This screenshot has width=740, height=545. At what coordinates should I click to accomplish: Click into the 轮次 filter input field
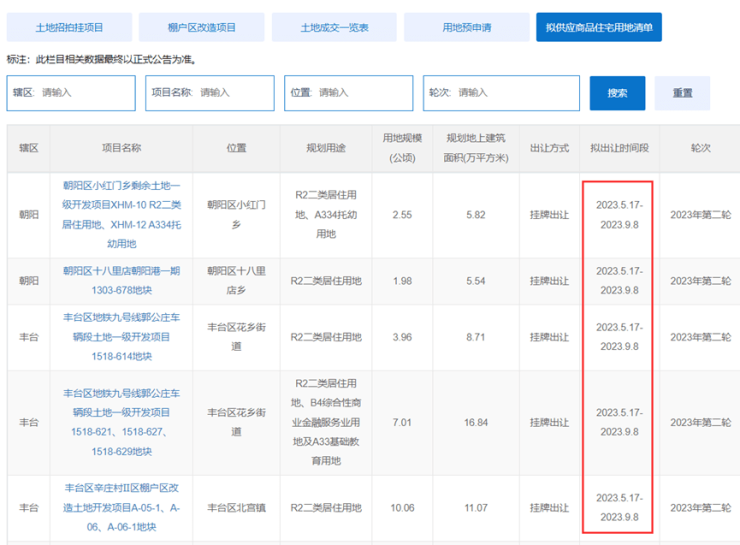click(x=487, y=93)
